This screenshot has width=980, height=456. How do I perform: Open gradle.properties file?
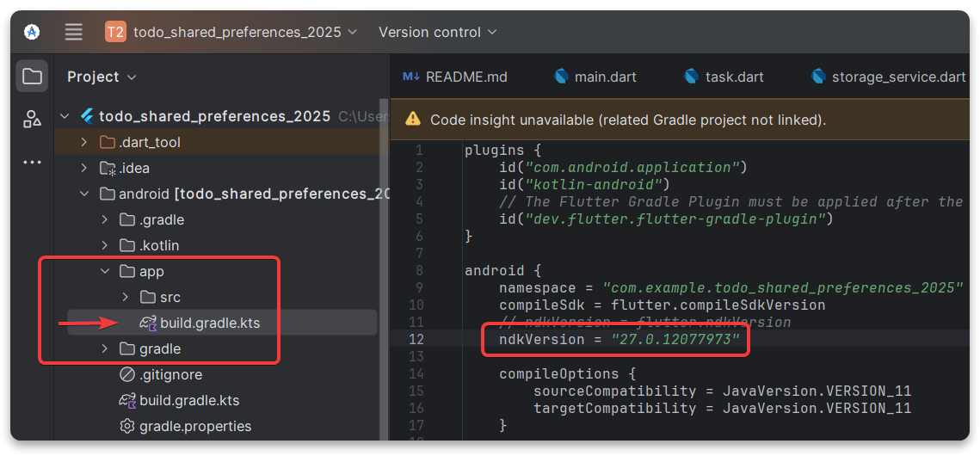tap(195, 426)
